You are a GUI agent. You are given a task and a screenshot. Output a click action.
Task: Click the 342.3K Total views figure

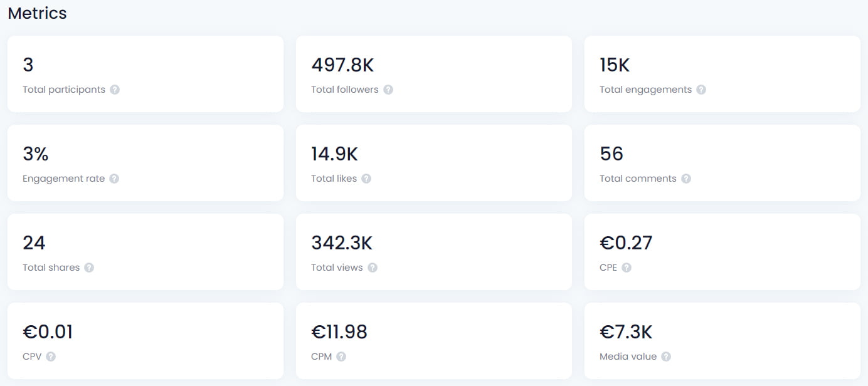point(342,243)
